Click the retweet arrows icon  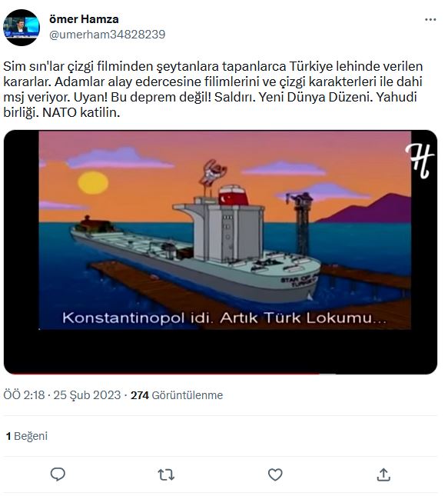[166, 474]
